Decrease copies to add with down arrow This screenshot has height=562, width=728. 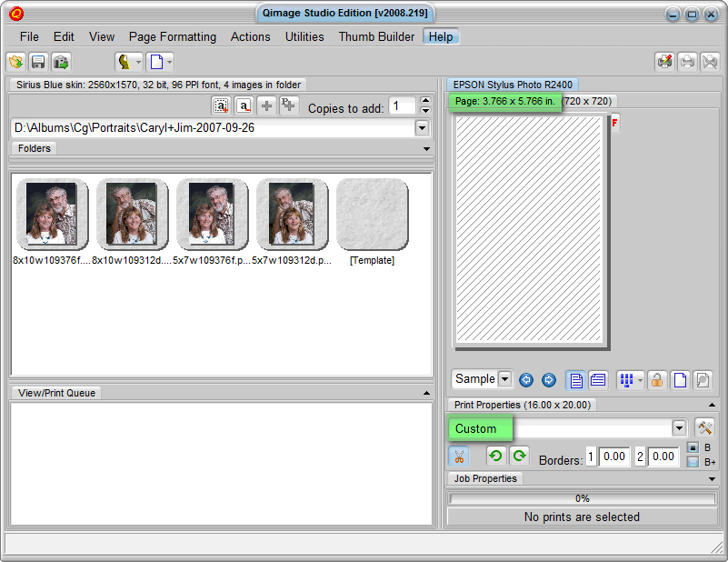click(x=425, y=111)
